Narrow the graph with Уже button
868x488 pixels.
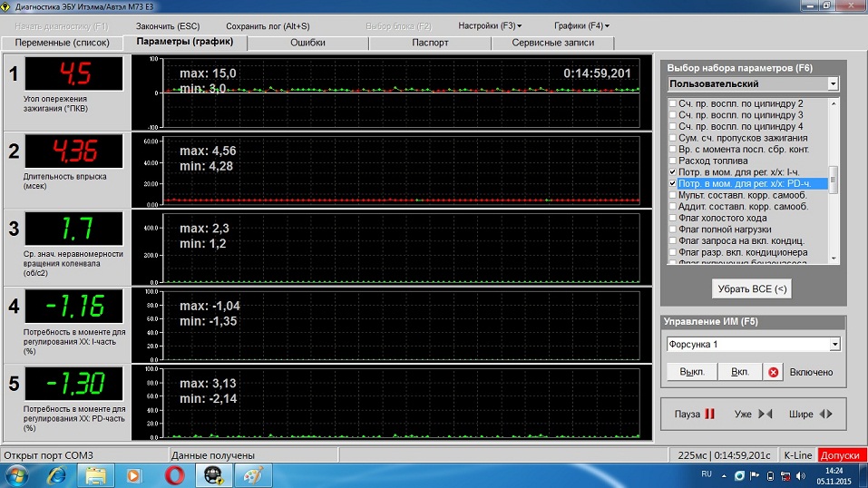tap(753, 414)
